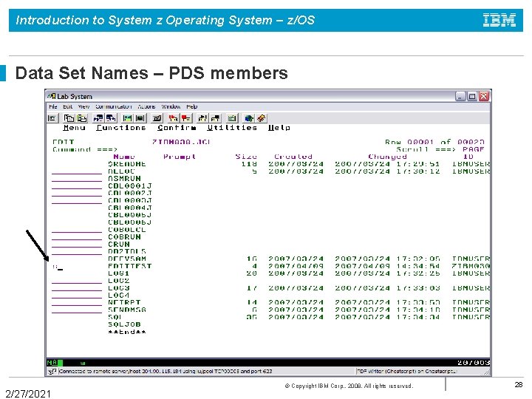This screenshot has width=532, height=399.
Task: Click the Quit macro toolbar icon
Action: point(216,118)
